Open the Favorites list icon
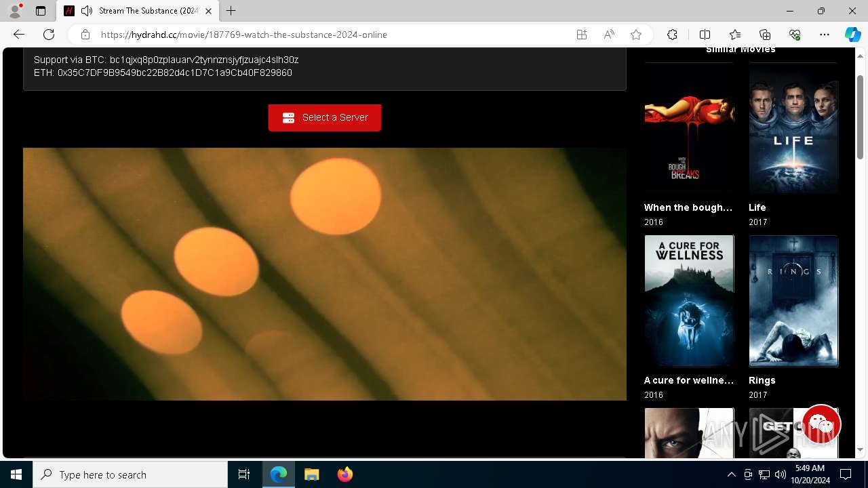Viewport: 868px width, 488px height. tap(735, 35)
